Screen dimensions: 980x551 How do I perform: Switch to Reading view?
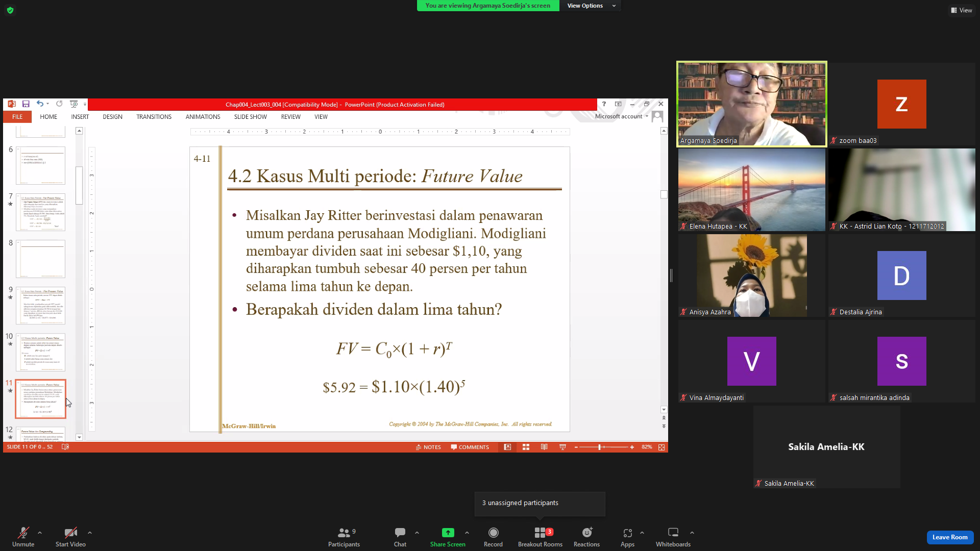544,447
